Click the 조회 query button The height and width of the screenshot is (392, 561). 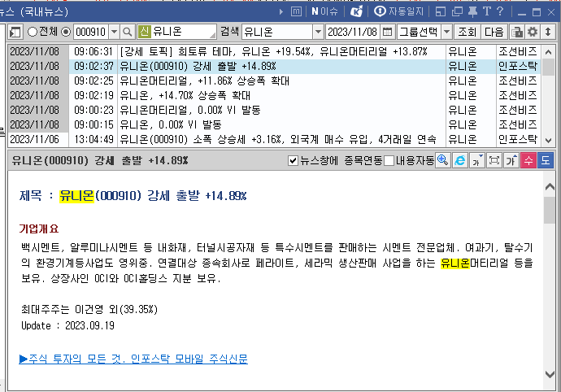[x=467, y=32]
